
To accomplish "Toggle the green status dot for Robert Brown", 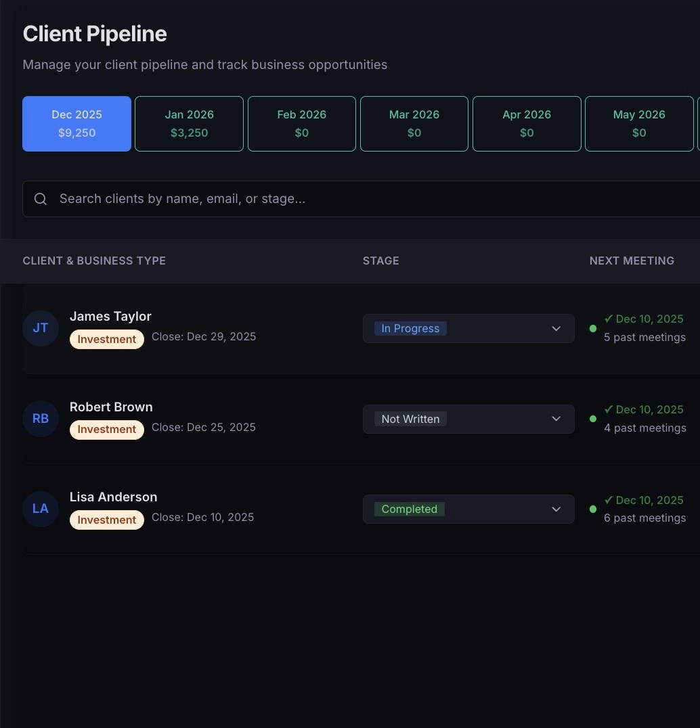I will [x=593, y=419].
